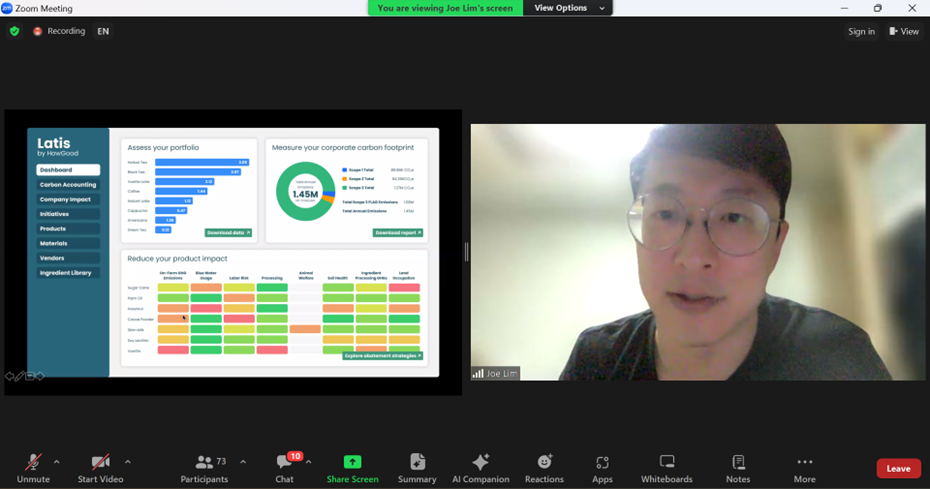The height and width of the screenshot is (489, 930).
Task: Click the Sign in button
Action: click(861, 31)
